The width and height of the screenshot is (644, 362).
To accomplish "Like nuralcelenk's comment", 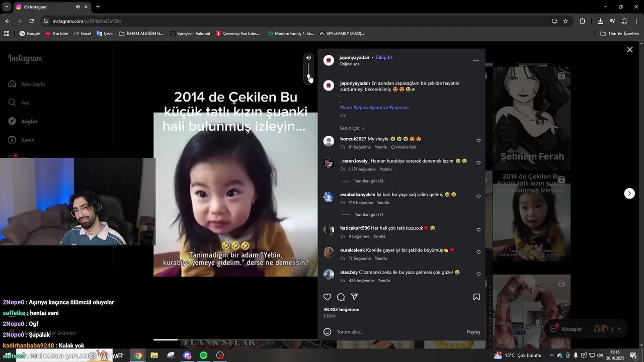I will 478,252.
